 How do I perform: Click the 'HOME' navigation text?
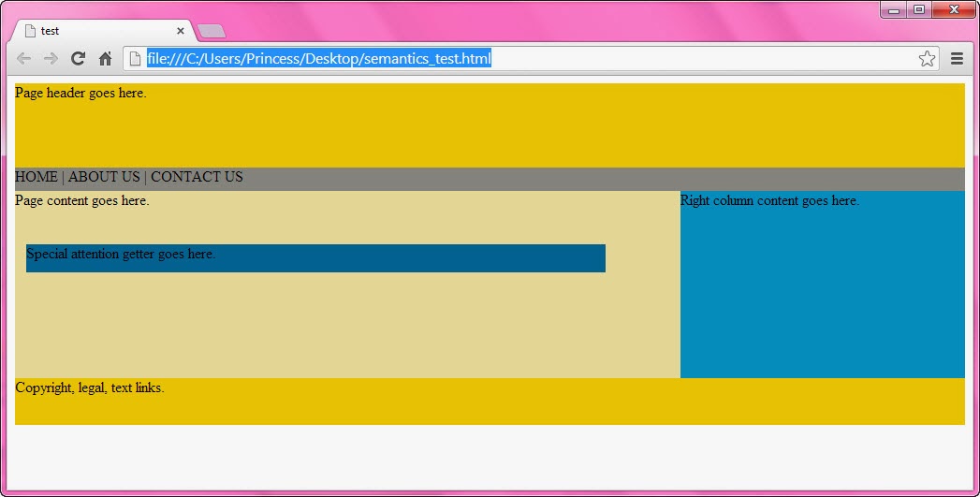(37, 177)
